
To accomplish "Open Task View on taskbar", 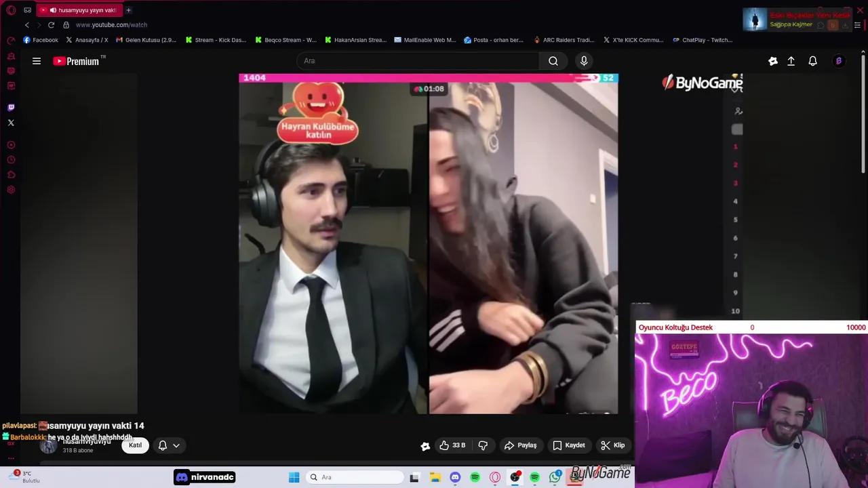I will [414, 477].
